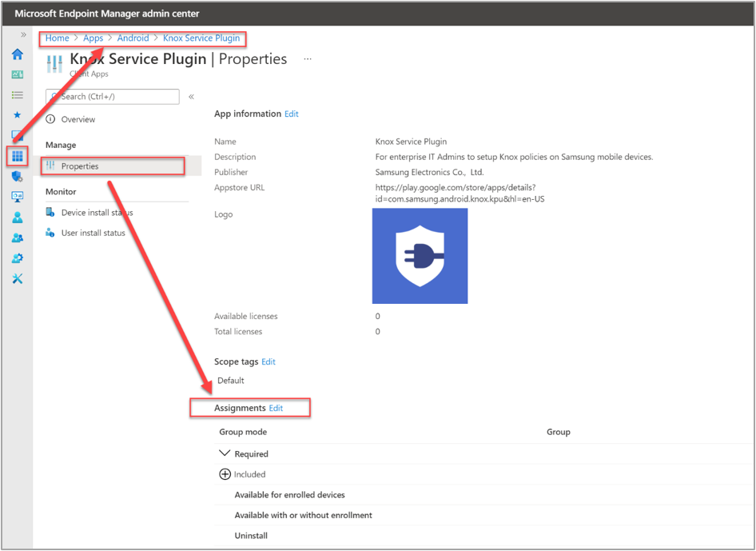This screenshot has height=551, width=756.
Task: Click the Group column header
Action: [x=559, y=432]
